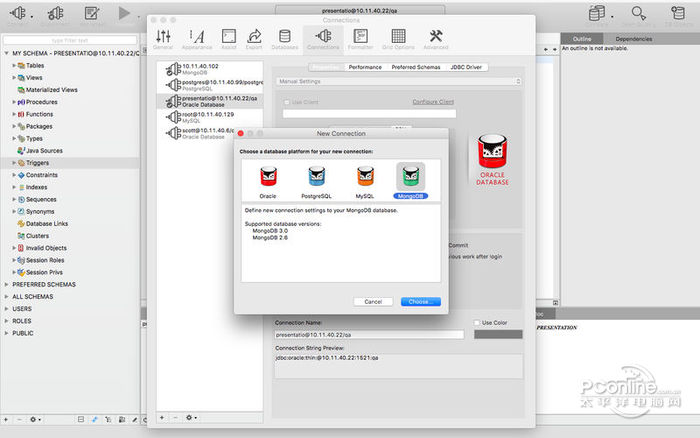Expand the USERS section

pos(6,309)
